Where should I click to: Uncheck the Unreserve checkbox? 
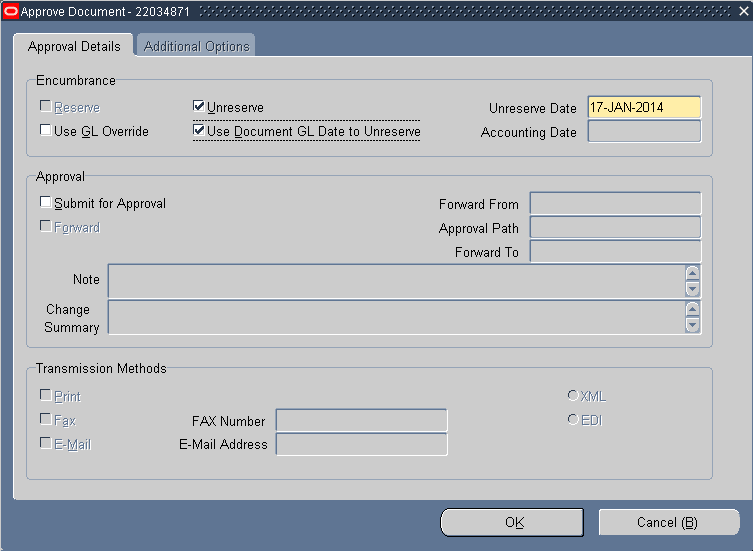(198, 106)
